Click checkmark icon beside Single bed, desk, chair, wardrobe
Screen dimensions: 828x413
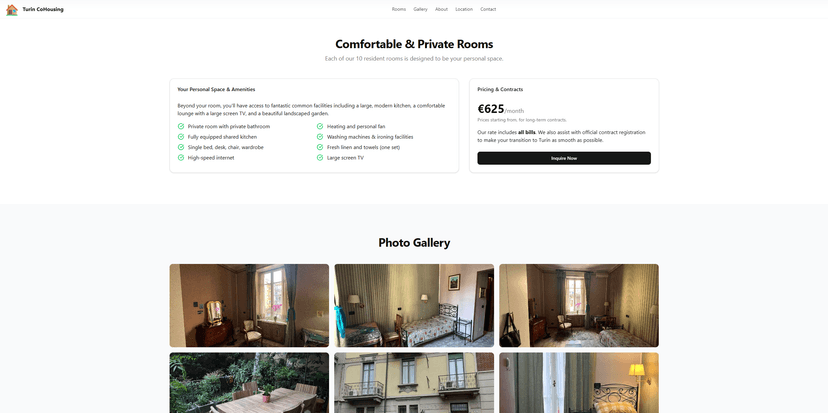click(x=181, y=147)
